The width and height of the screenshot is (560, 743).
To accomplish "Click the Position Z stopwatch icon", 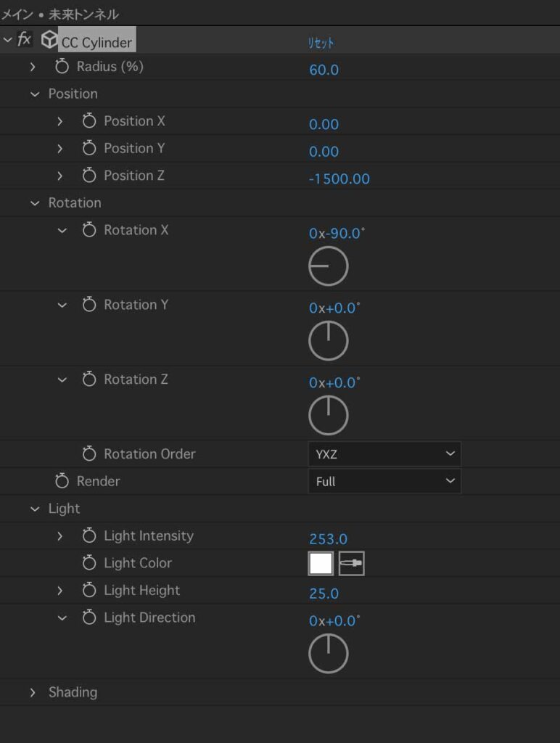I will coord(89,176).
